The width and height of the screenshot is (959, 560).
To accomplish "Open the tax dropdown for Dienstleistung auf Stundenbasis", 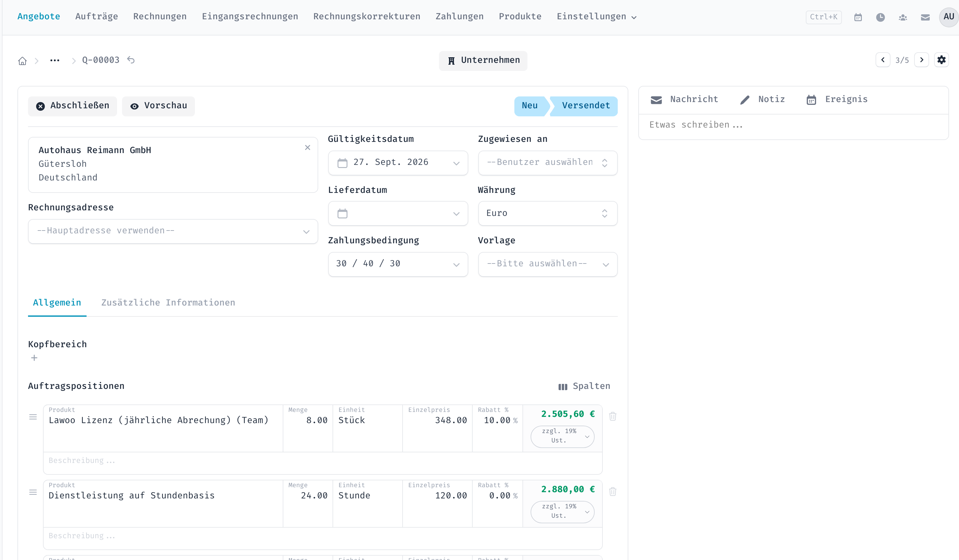I will coord(562,512).
